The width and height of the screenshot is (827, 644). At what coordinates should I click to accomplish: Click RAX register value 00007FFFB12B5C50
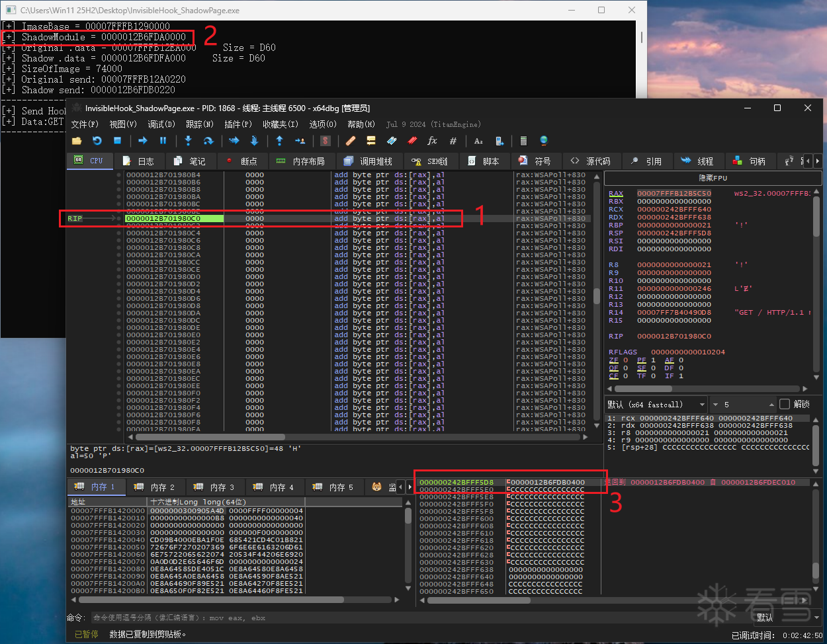674,194
